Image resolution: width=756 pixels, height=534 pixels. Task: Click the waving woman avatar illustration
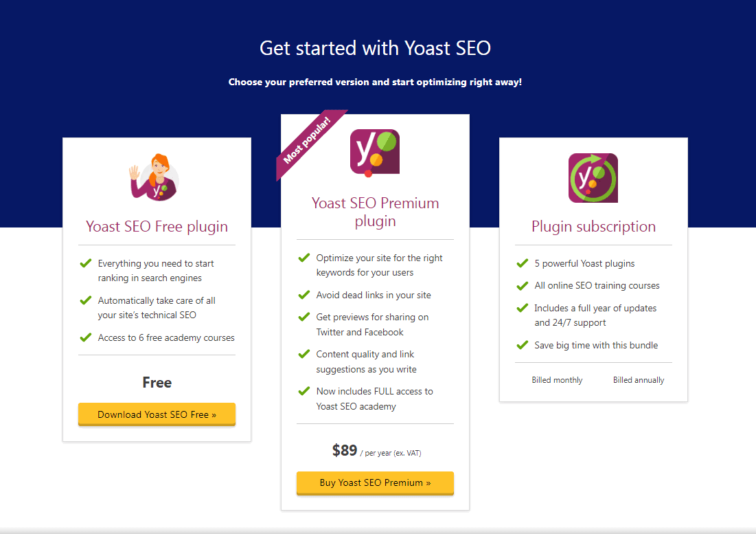[x=157, y=177]
